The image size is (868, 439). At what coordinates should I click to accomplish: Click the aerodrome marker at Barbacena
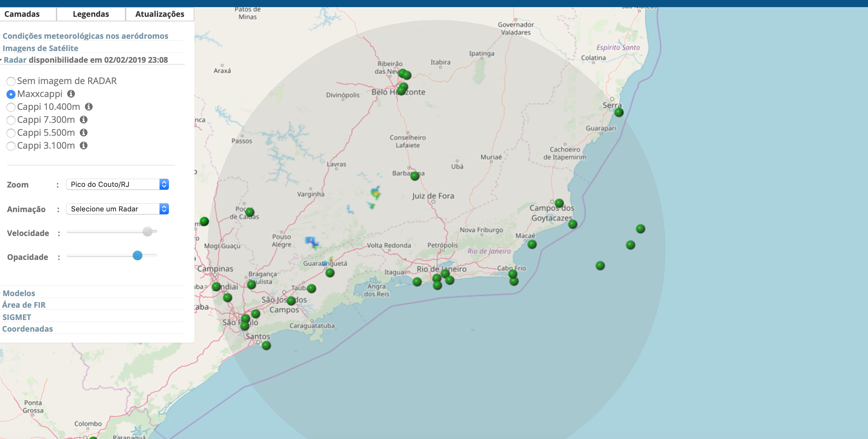pyautogui.click(x=415, y=176)
